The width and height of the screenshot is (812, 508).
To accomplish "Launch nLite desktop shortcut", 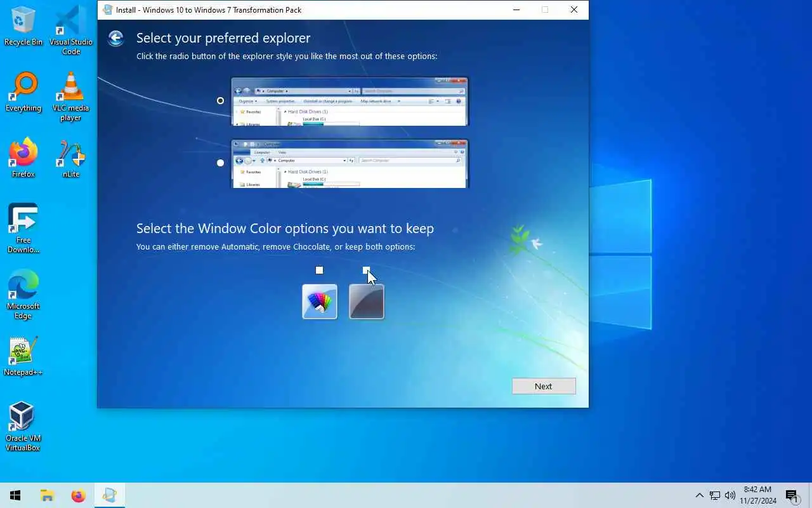I will click(71, 159).
